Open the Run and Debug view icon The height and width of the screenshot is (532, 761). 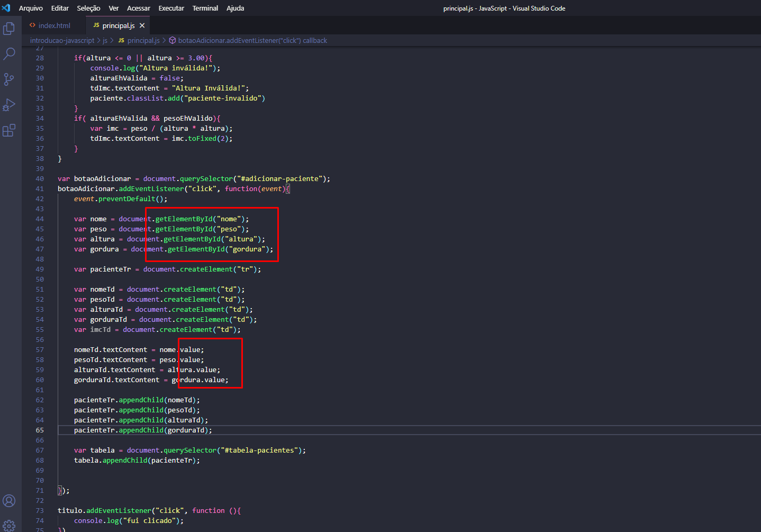(9, 105)
